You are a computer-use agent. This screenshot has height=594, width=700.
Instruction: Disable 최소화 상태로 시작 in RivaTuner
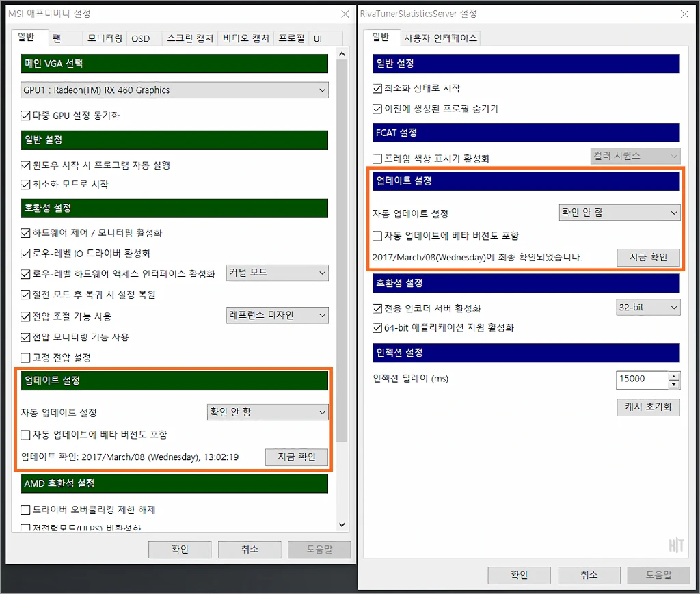pyautogui.click(x=377, y=87)
